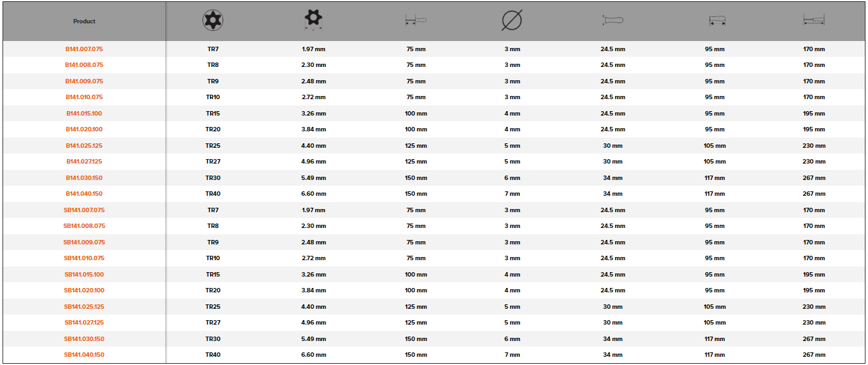Select the SB141.009.075 product link
Viewport: 868px width, 365px height.
pyautogui.click(x=84, y=242)
